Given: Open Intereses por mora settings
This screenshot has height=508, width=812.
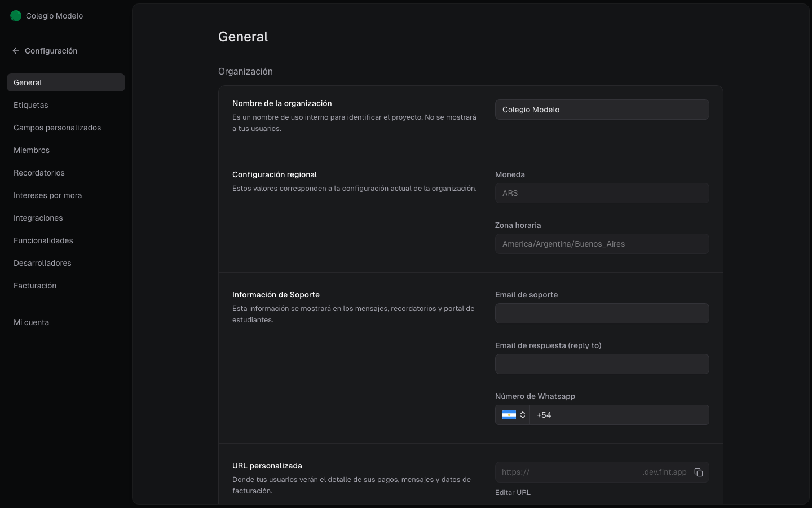Looking at the screenshot, I should pyautogui.click(x=66, y=195).
